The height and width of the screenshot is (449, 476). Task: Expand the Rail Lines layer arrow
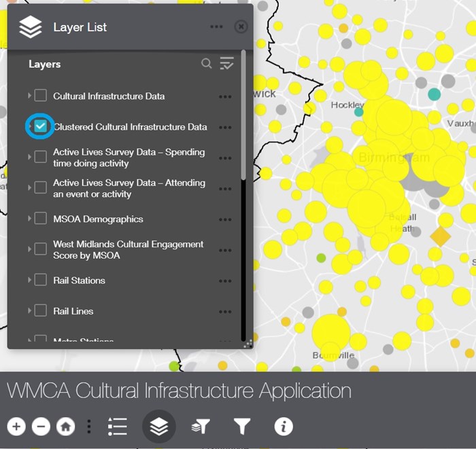pyautogui.click(x=29, y=311)
